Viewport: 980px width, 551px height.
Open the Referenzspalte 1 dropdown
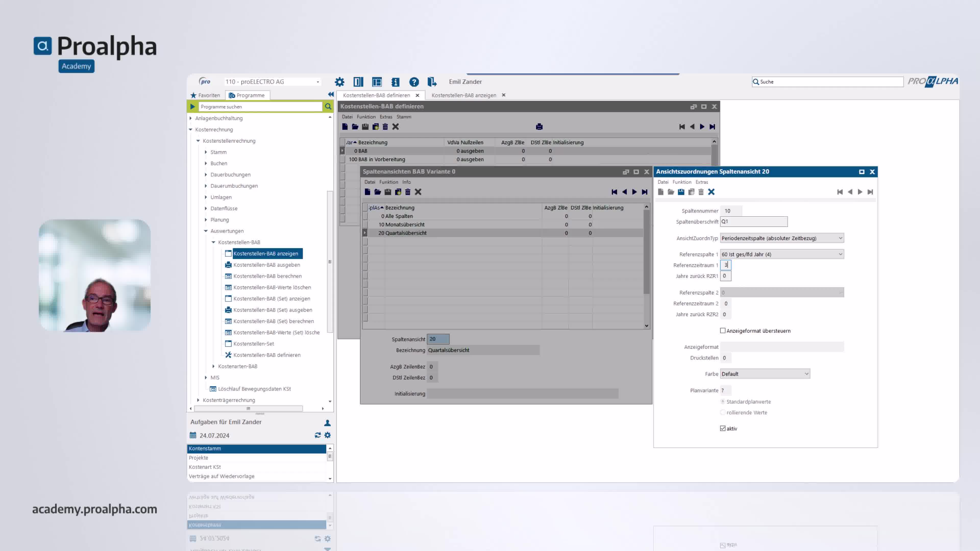click(x=840, y=254)
